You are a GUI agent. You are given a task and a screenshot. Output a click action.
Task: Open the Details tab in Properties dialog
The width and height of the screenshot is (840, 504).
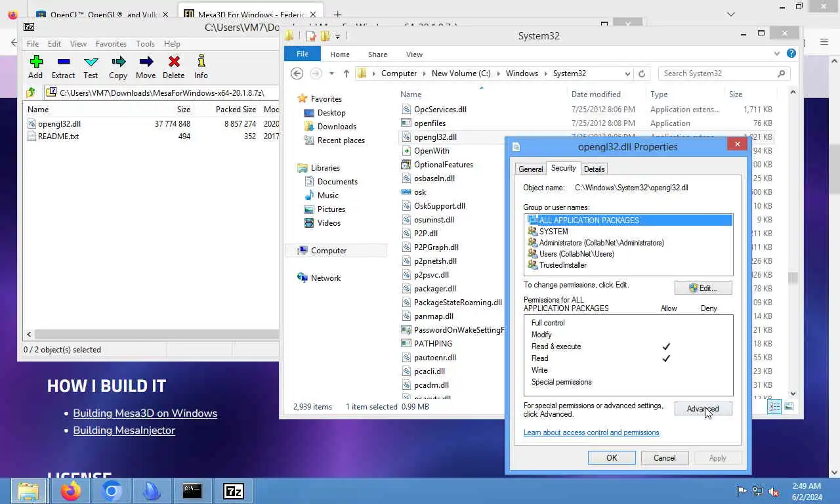pyautogui.click(x=594, y=169)
